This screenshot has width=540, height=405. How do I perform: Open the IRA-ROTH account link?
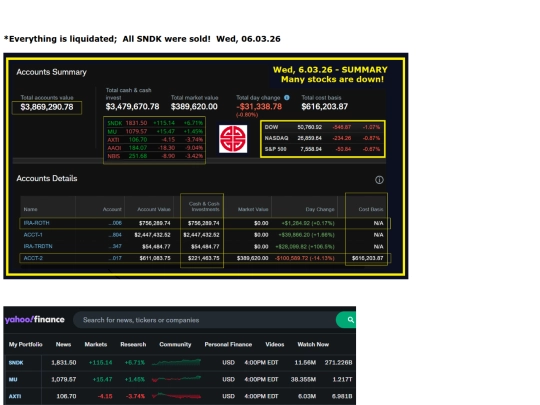click(37, 223)
